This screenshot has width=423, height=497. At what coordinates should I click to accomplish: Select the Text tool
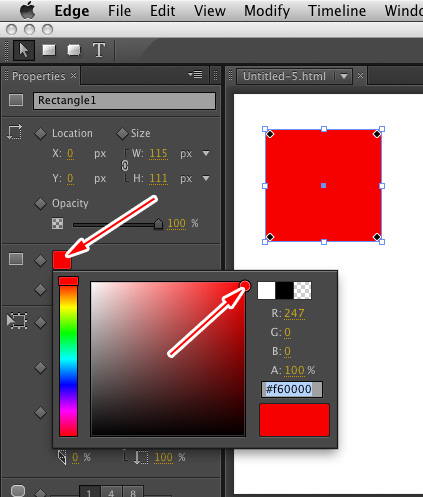click(99, 50)
